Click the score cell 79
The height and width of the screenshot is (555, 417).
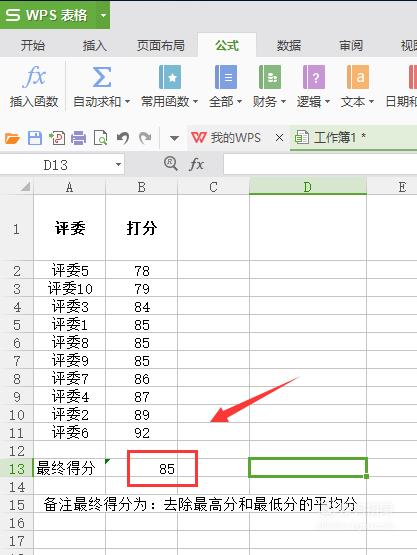tap(142, 288)
